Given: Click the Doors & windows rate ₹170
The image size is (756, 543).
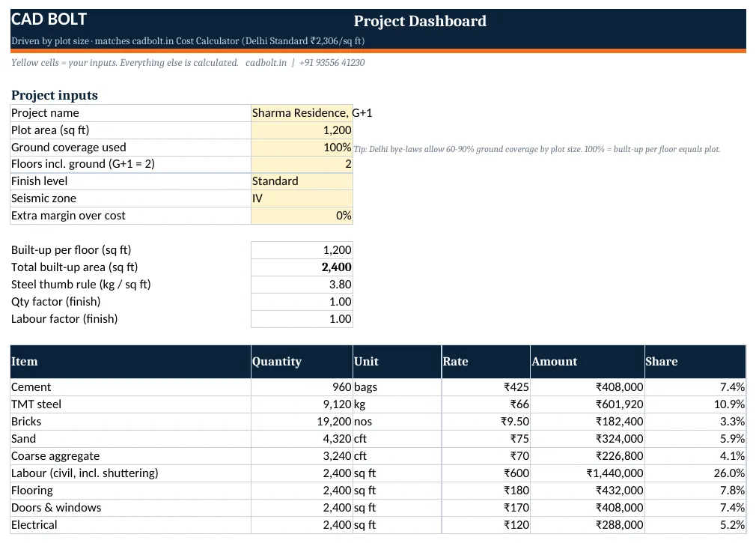Looking at the screenshot, I should 486,508.
